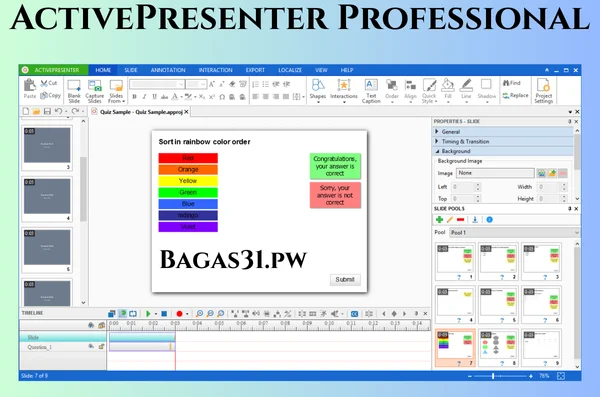Expand the General properties section
The image size is (600, 397).
[503, 132]
